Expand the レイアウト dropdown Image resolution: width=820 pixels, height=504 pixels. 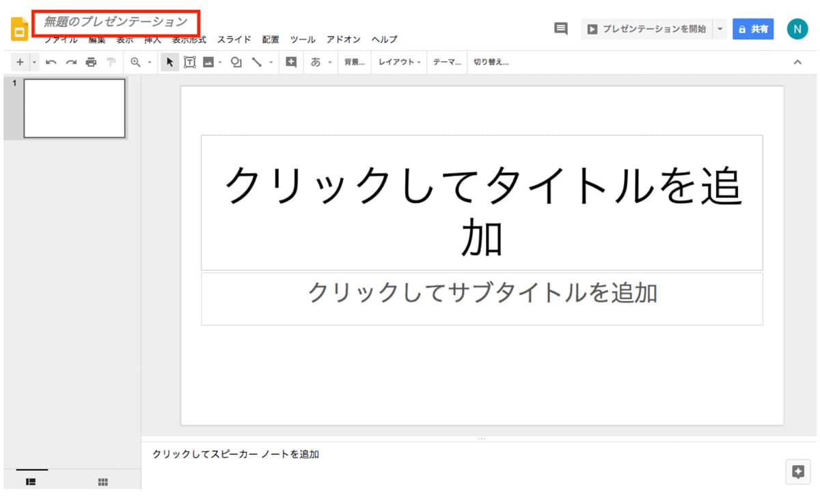point(400,62)
